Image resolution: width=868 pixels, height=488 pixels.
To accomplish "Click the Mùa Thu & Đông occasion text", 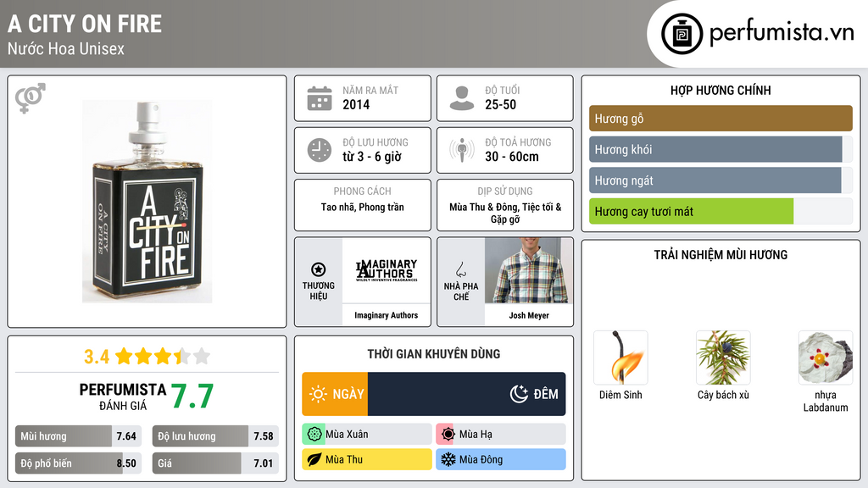I will coord(505,213).
